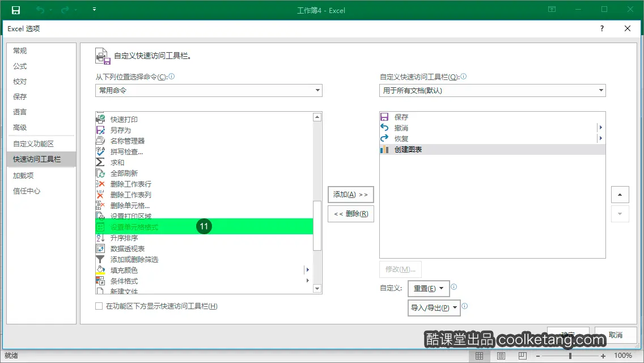Image resolution: width=644 pixels, height=363 pixels.
Task: Select the 拼写检查 command
Action: (x=204, y=151)
